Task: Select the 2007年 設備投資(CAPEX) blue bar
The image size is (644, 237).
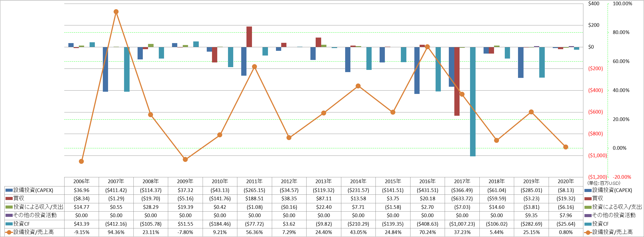Action: point(105,69)
